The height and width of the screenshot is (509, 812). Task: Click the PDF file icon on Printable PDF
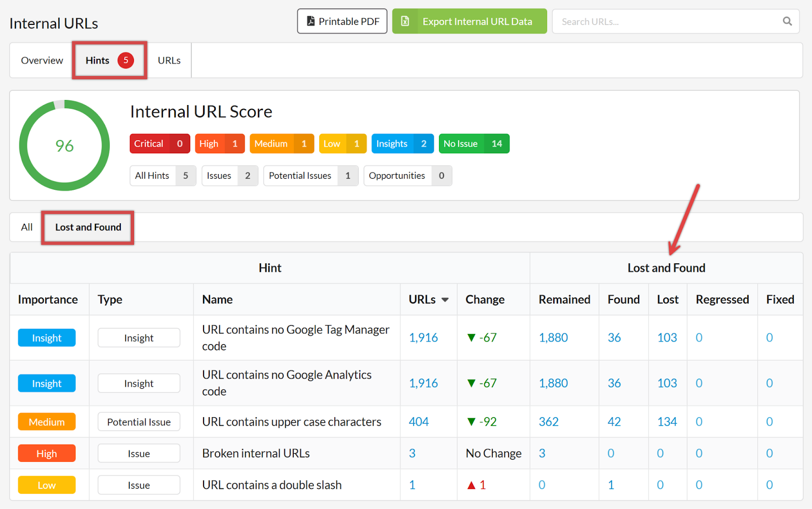click(311, 21)
